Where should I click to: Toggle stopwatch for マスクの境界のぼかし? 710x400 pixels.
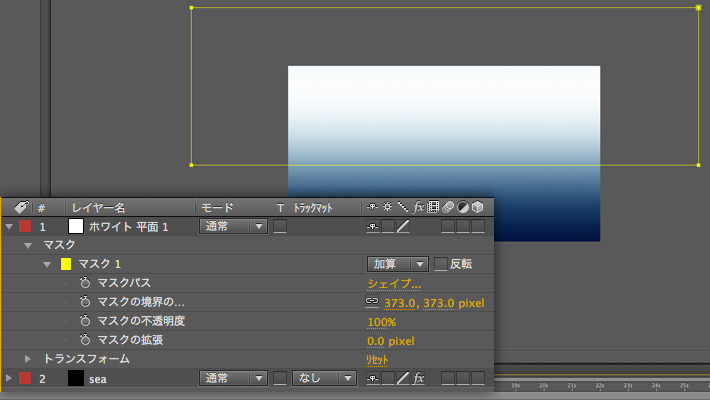pos(85,302)
